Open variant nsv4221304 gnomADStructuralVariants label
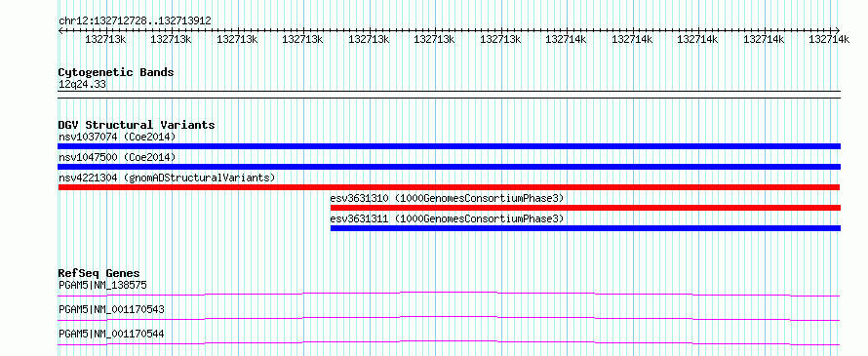The image size is (868, 356). [167, 178]
